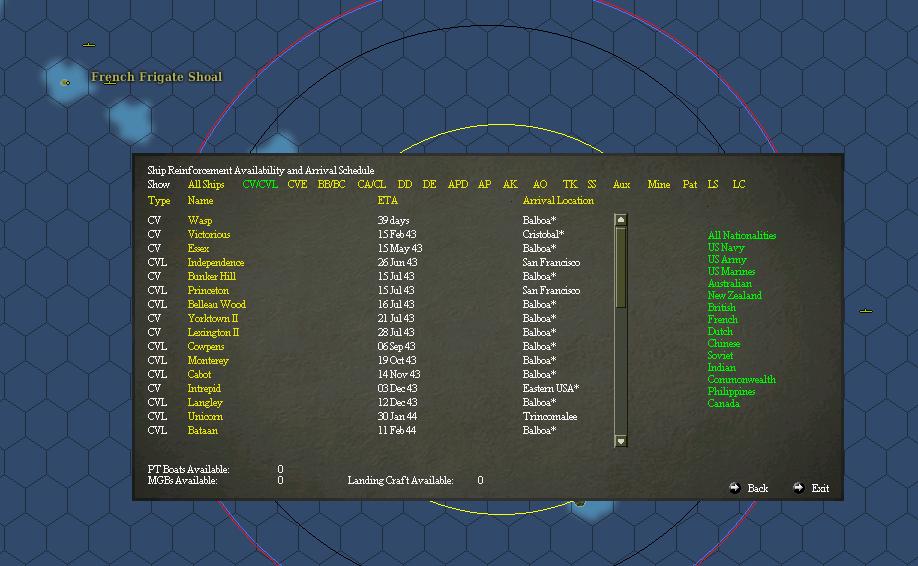Image resolution: width=918 pixels, height=566 pixels.
Task: Filter list by APD ships
Action: (458, 184)
